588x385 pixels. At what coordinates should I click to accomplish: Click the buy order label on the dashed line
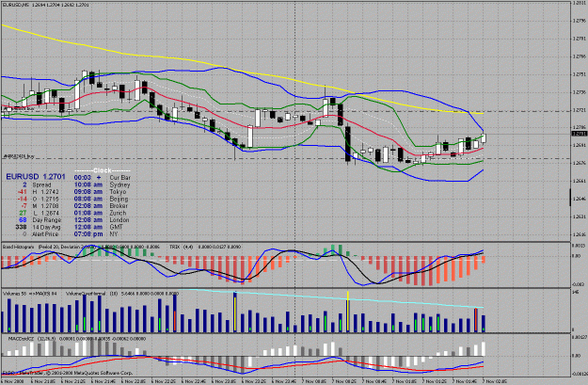click(x=19, y=156)
